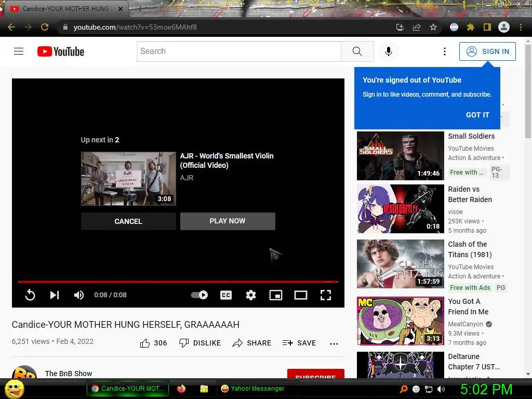Mute the video volume
This screenshot has height=399, width=532.
(x=79, y=295)
